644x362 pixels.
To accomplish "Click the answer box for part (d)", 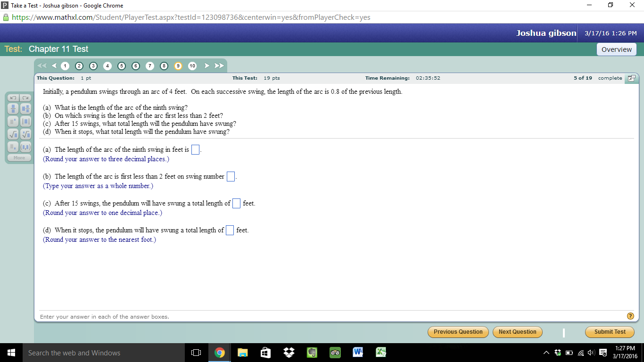I will [x=230, y=230].
